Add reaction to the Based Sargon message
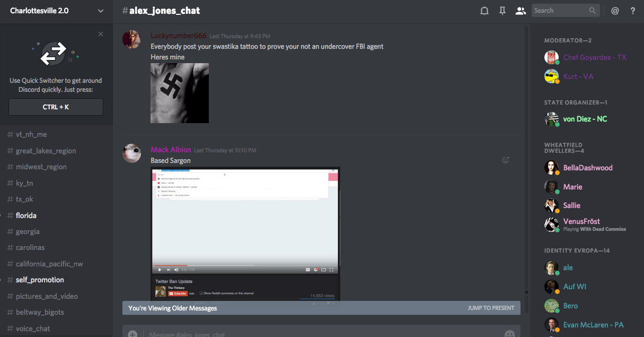The image size is (644, 337). (x=506, y=160)
